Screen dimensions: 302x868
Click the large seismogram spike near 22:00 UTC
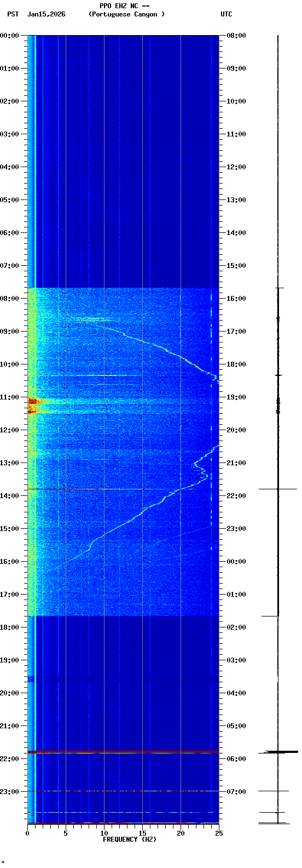(x=278, y=489)
